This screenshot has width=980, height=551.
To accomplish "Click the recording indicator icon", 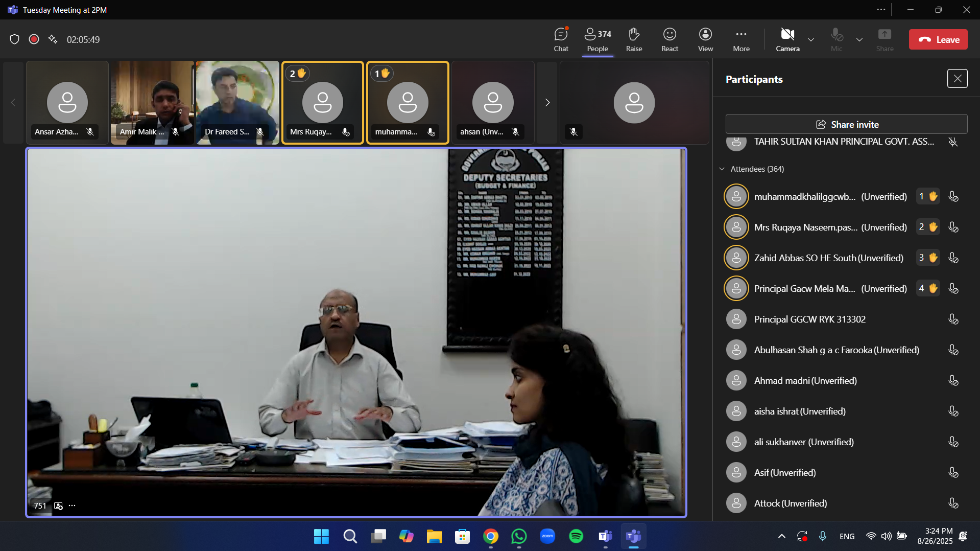I will pos(34,39).
